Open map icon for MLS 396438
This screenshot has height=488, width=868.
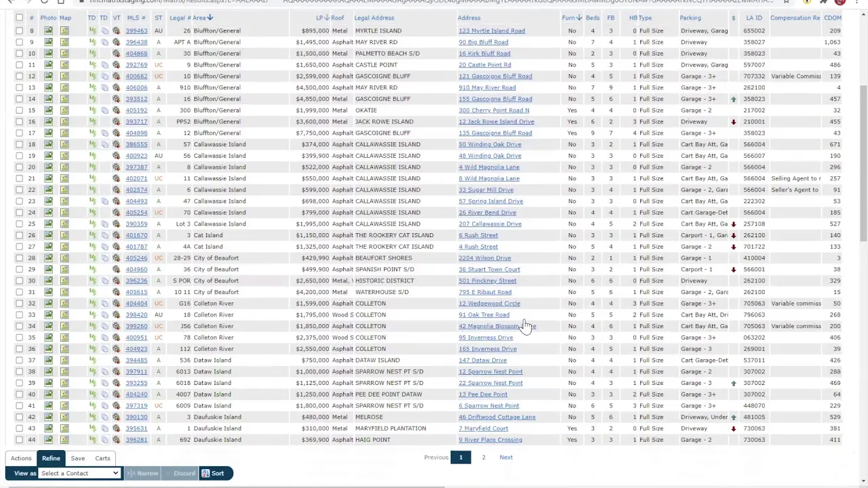pos(64,42)
